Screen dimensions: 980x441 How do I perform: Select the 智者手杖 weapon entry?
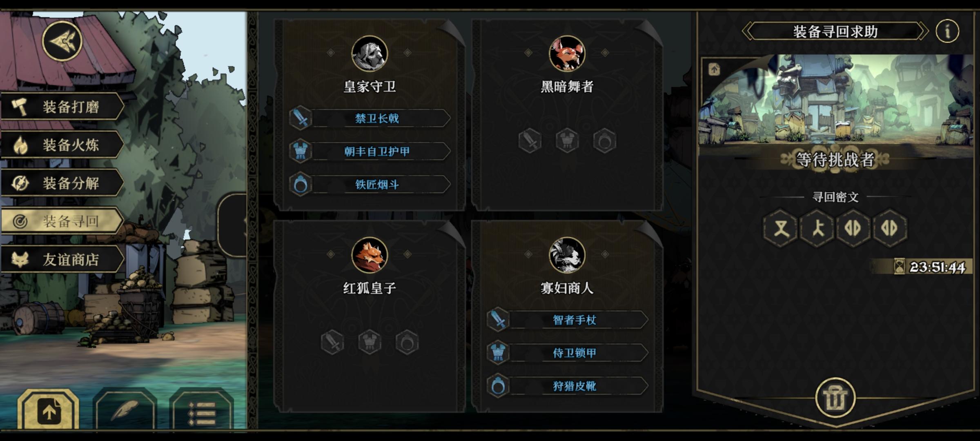tap(567, 320)
